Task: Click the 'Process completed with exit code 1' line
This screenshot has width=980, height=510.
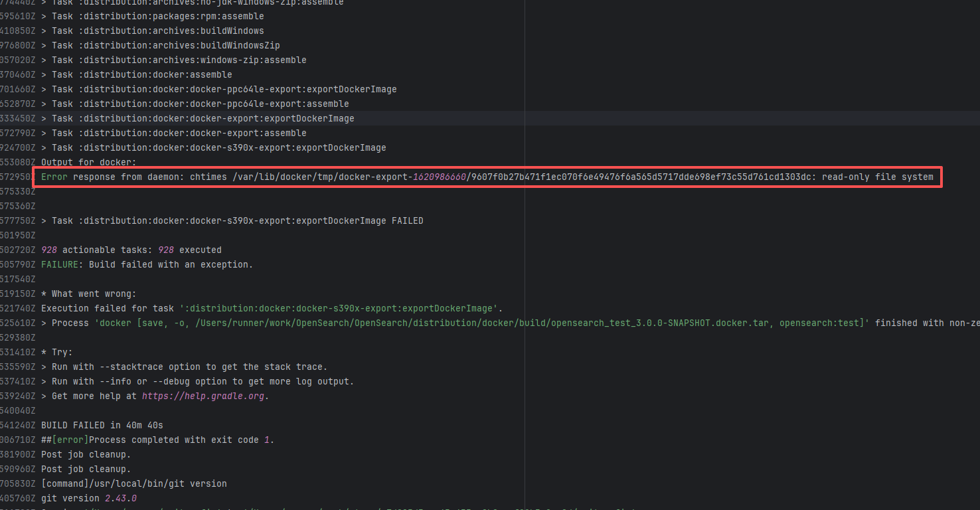Action: click(157, 440)
